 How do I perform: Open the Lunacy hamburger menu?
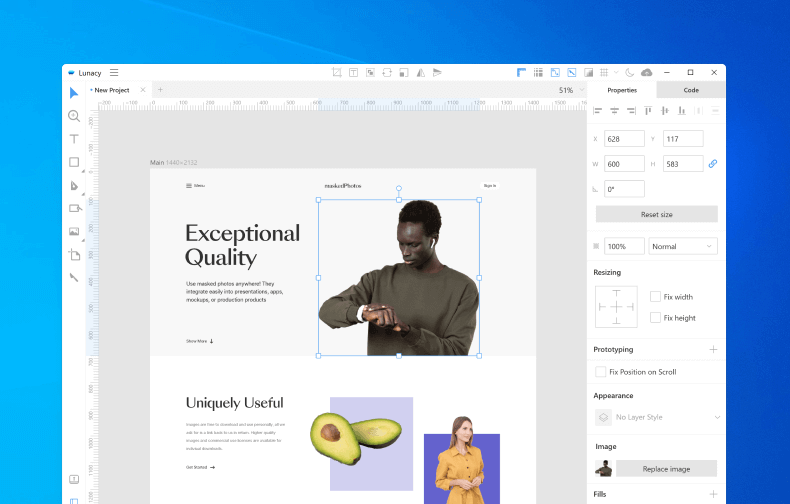114,73
